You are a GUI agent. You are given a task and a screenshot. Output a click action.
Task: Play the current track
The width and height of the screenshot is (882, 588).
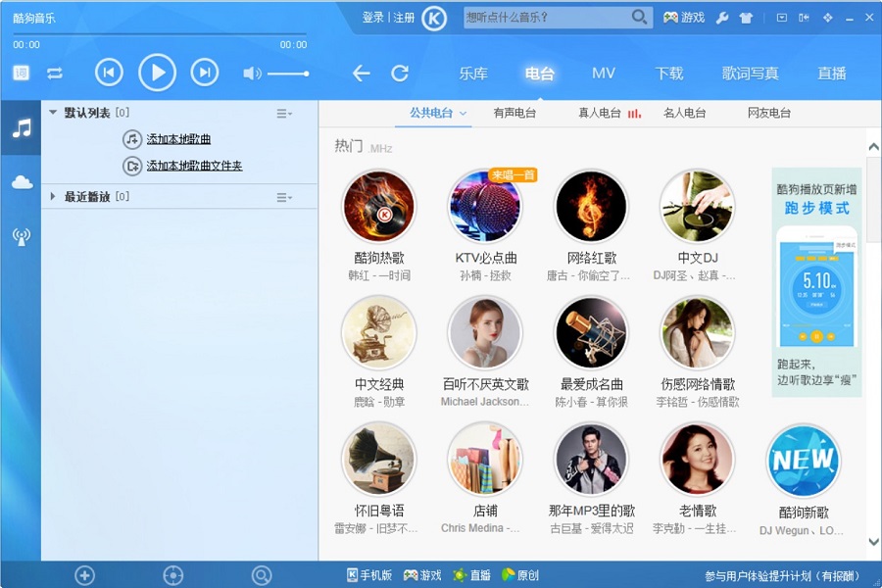pyautogui.click(x=157, y=73)
